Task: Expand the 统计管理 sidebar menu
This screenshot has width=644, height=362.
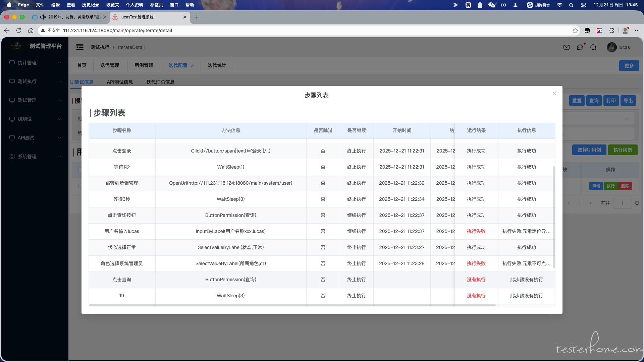Action: point(35,63)
